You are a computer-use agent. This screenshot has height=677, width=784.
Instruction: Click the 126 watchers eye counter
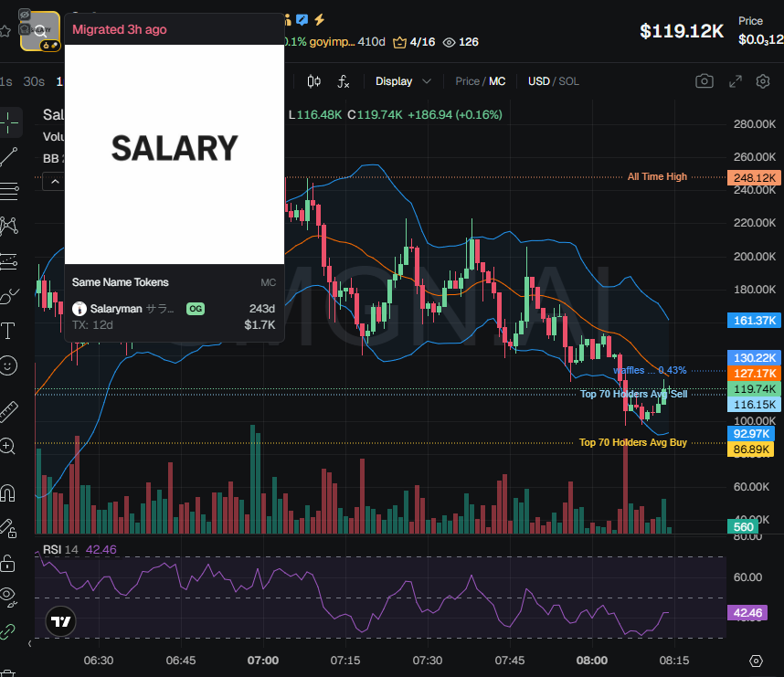(461, 42)
